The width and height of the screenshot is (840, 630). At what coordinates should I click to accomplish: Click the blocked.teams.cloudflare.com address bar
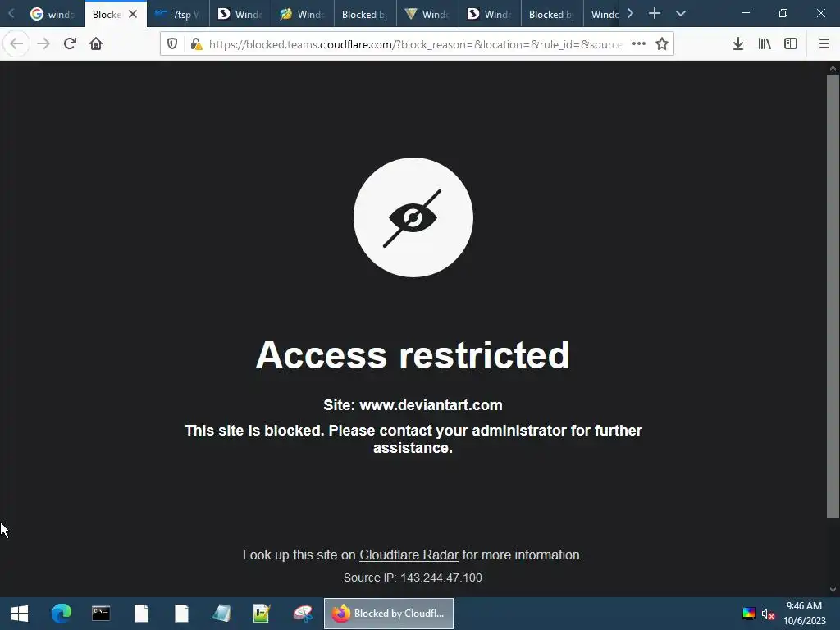click(x=415, y=44)
